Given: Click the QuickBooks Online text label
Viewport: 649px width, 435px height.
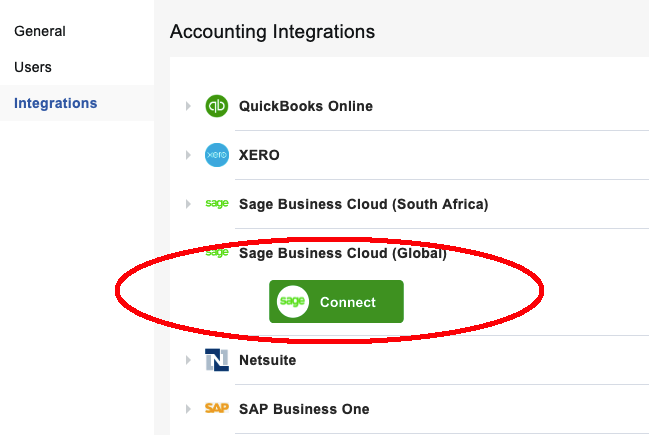Looking at the screenshot, I should pyautogui.click(x=305, y=106).
